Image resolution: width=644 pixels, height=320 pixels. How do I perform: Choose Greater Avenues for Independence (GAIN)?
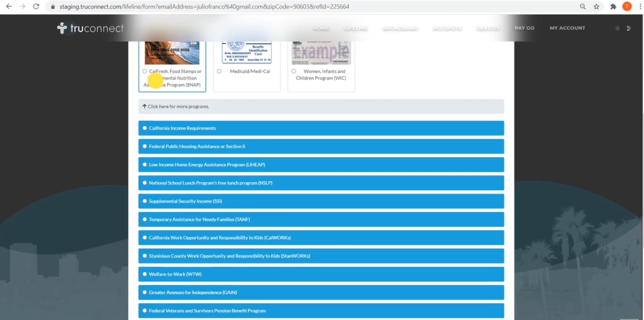[321, 292]
